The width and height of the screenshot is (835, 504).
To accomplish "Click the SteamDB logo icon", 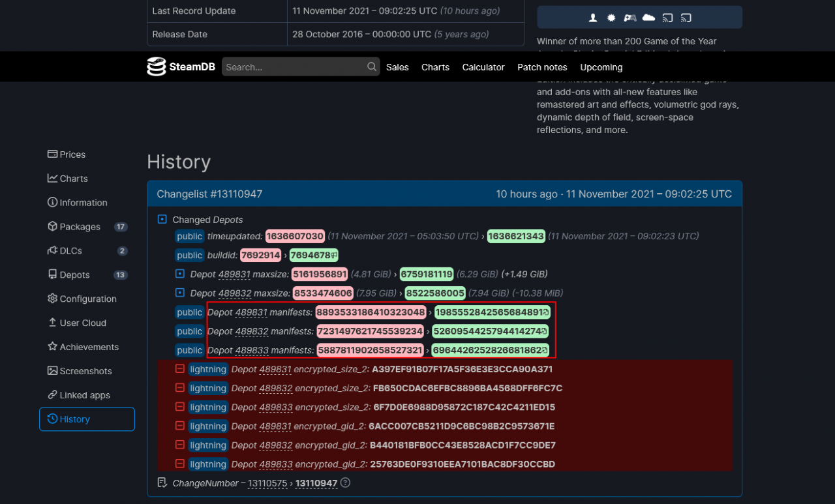I will point(157,67).
